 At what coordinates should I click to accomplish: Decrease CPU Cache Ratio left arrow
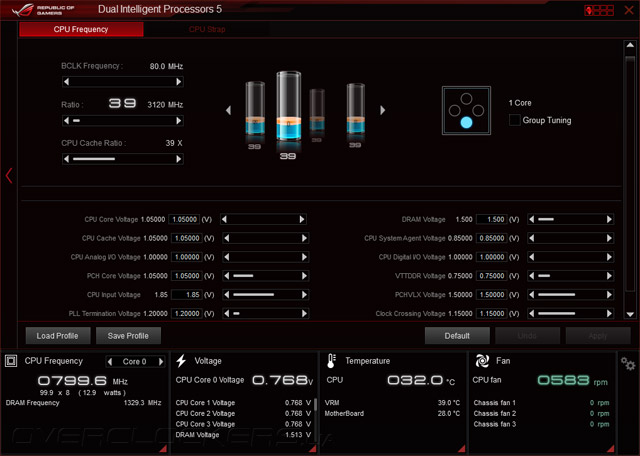(x=67, y=159)
